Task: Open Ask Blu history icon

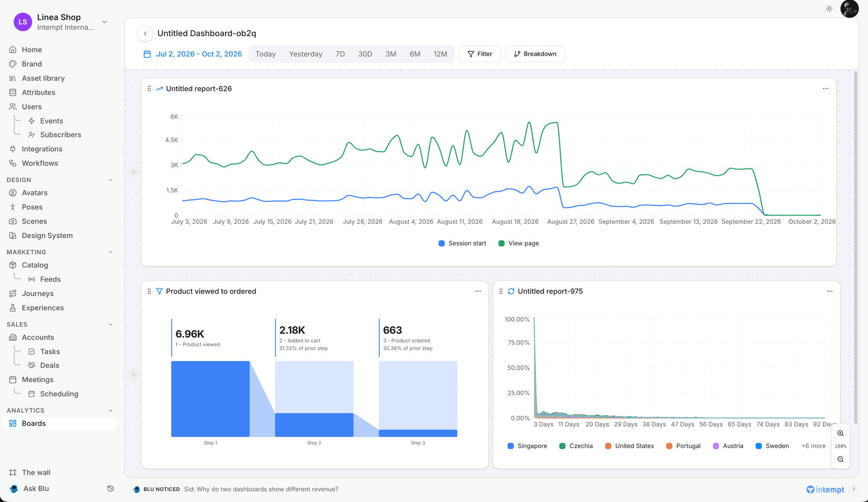Action: pos(110,488)
